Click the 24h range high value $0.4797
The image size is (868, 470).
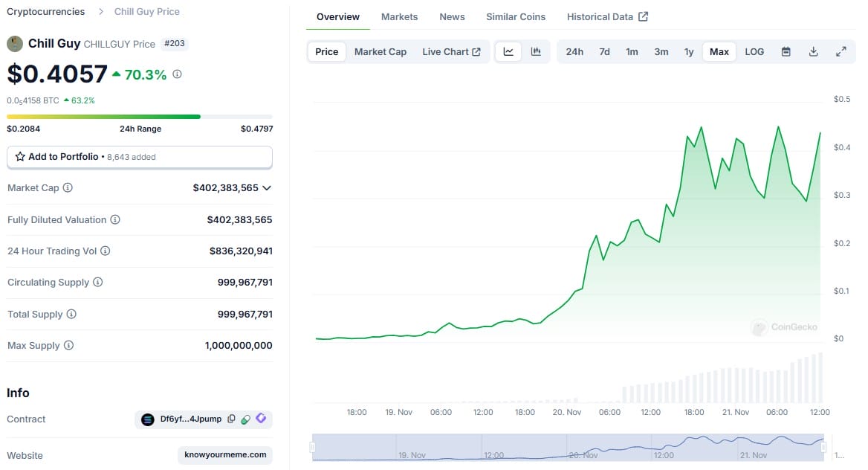coord(257,129)
